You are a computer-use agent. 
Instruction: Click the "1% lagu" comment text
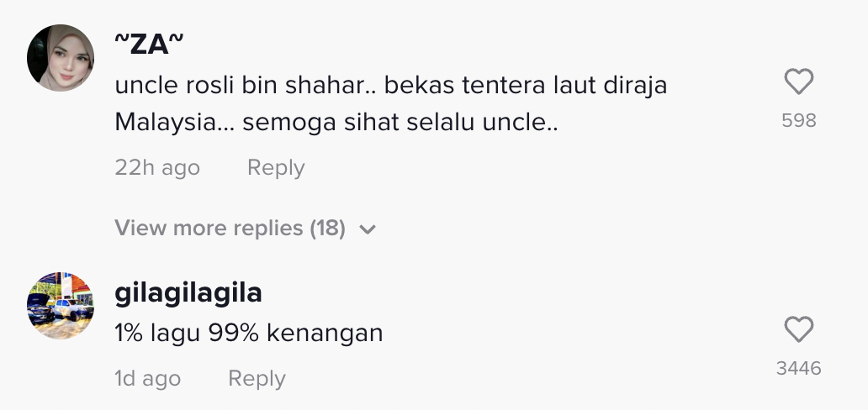158,334
